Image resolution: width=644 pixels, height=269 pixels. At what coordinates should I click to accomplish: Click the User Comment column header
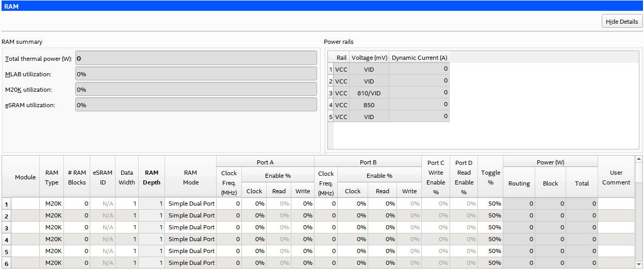tap(616, 178)
